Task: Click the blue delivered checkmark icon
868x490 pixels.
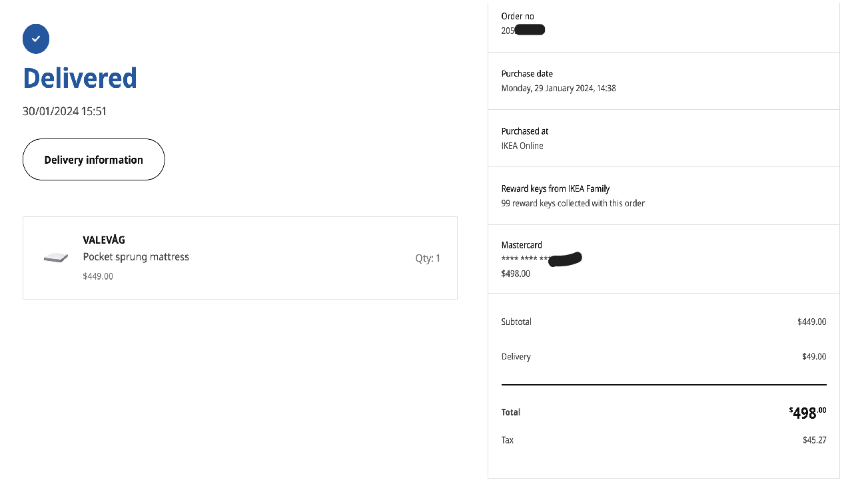Action: pos(36,39)
